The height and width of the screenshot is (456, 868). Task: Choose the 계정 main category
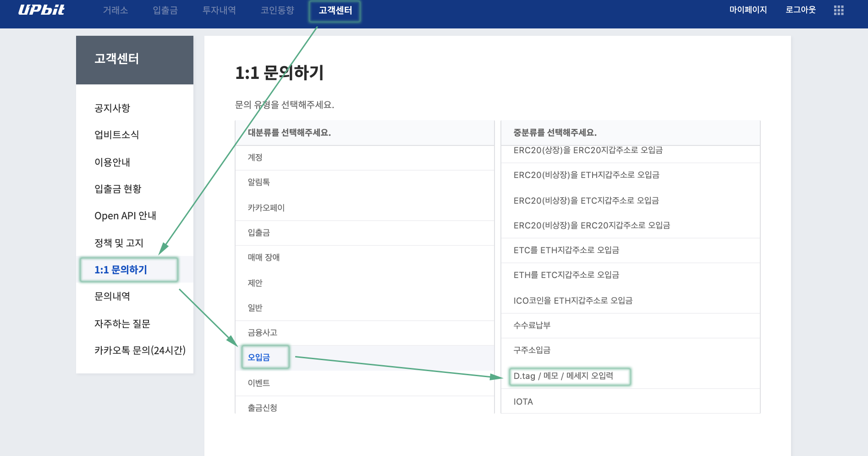[365, 158]
